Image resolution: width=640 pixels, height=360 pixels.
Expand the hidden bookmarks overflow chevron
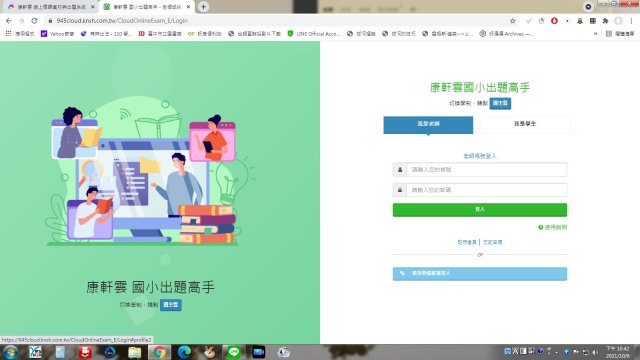[596, 34]
